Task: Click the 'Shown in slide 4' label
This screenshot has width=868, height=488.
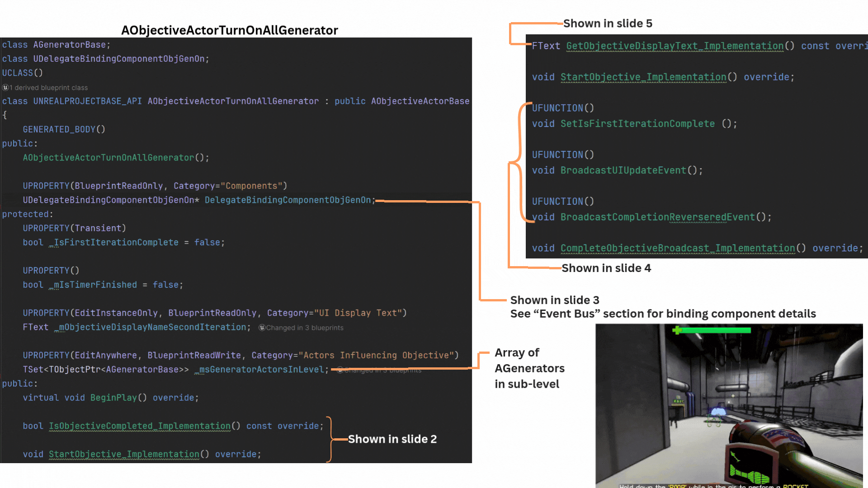Action: point(606,268)
